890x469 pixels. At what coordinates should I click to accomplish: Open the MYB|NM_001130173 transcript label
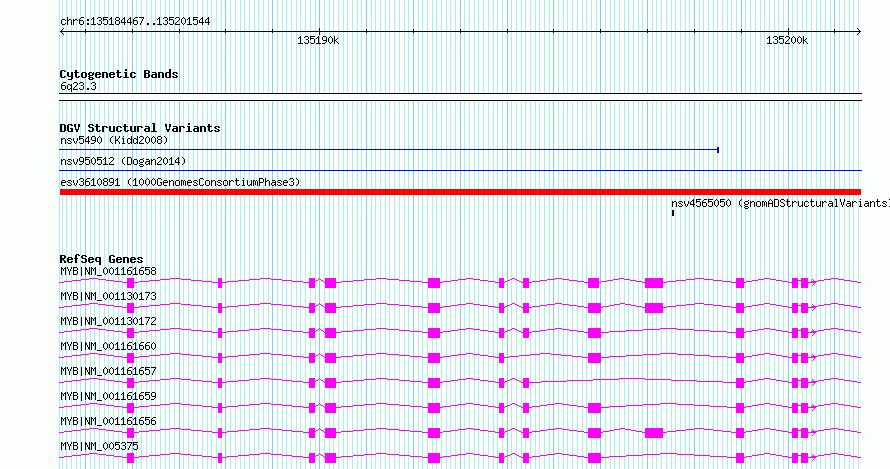point(108,296)
